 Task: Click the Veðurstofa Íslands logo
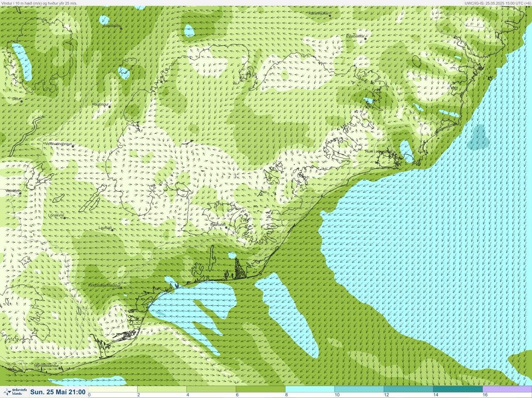[15, 392]
